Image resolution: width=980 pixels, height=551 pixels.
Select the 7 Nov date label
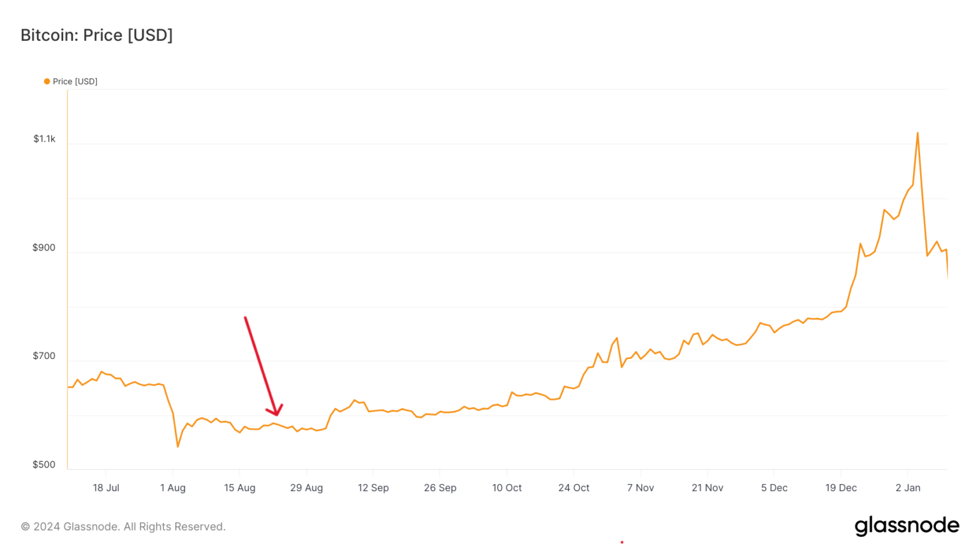click(x=641, y=488)
